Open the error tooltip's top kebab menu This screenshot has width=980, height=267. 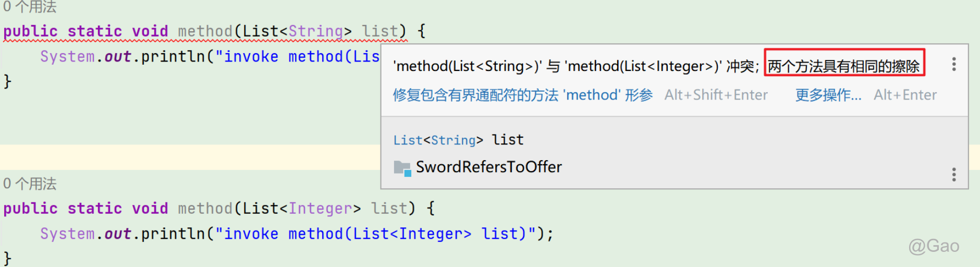coord(953,64)
